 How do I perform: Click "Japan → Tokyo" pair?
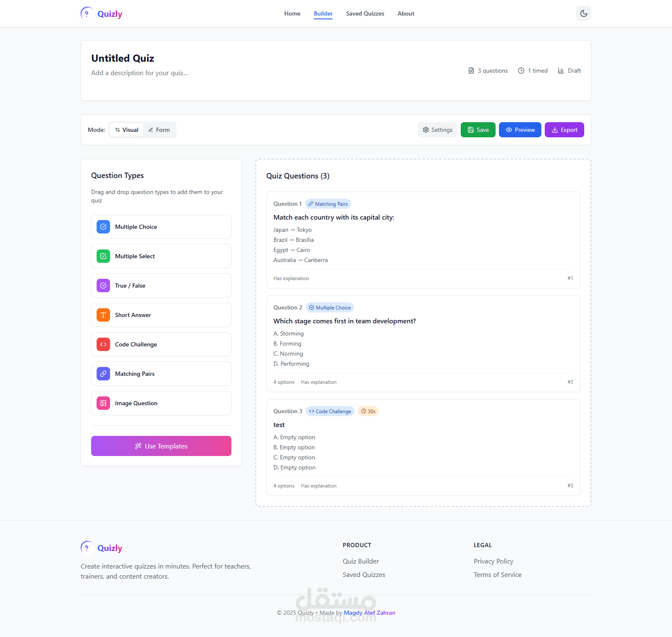click(292, 230)
